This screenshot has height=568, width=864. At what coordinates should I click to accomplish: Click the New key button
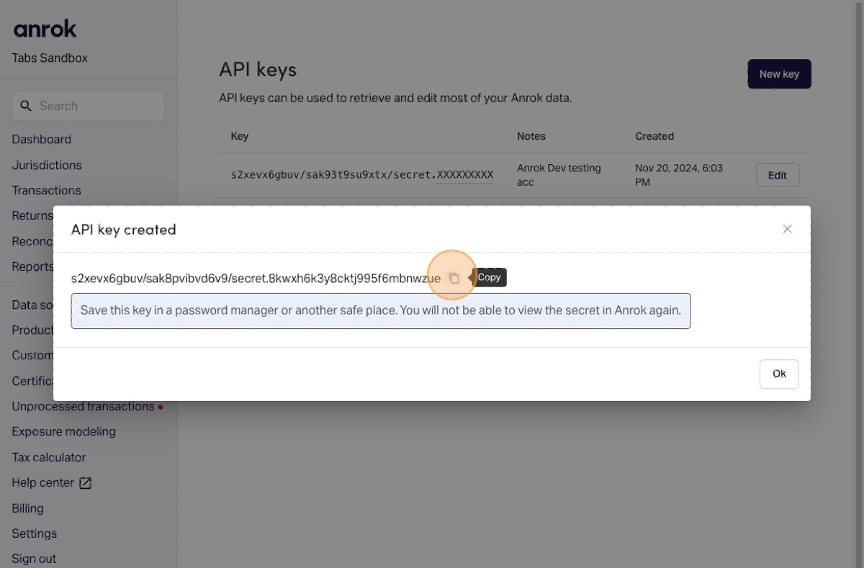point(779,74)
